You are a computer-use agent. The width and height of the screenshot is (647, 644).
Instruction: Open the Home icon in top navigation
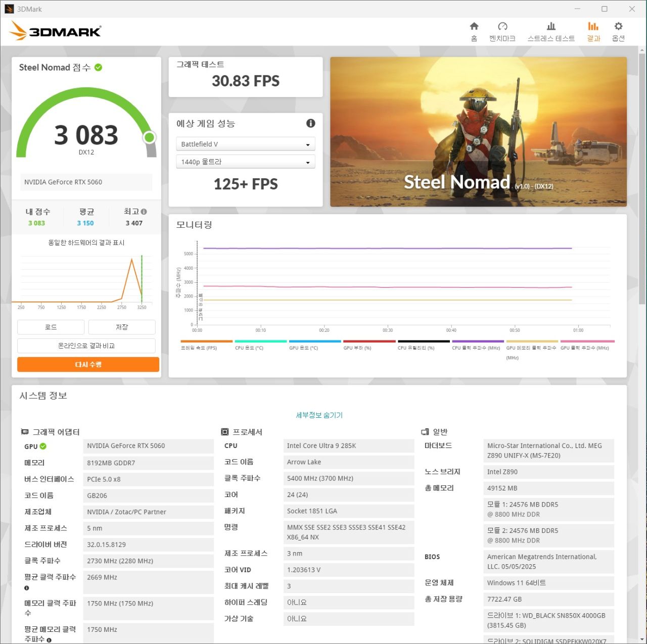474,27
